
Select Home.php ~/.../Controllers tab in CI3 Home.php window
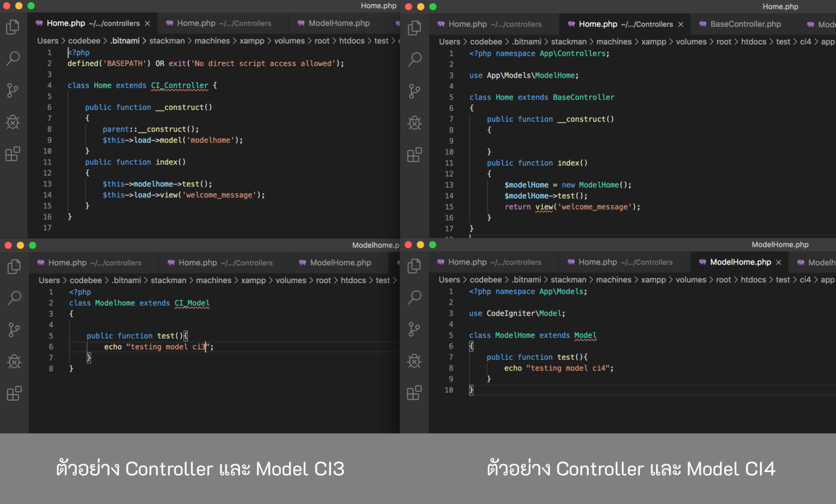coord(224,23)
